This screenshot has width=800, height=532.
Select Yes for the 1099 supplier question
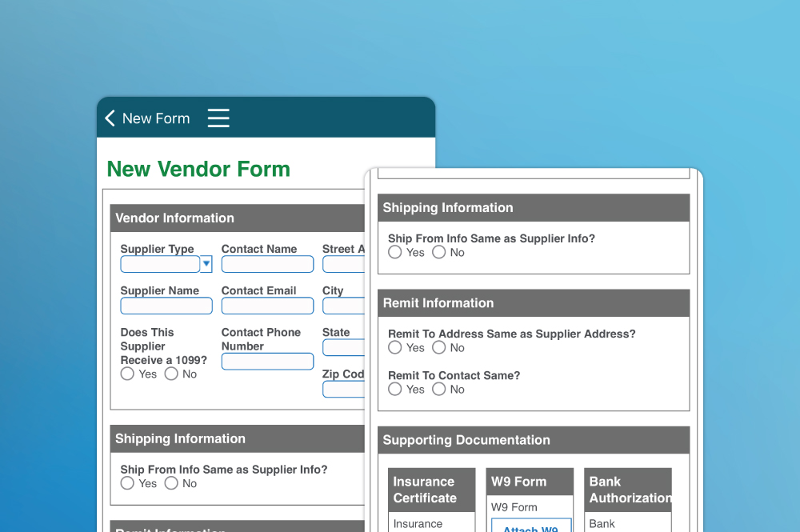(127, 374)
